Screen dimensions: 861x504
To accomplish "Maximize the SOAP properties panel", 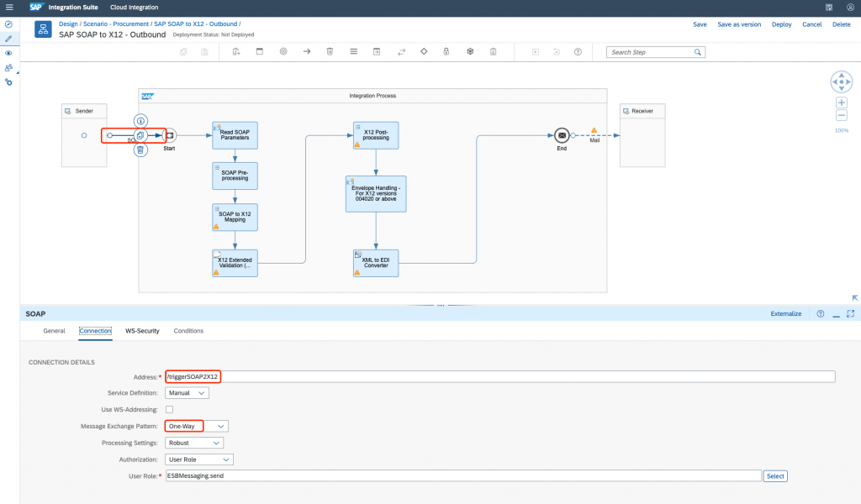I will tap(851, 313).
